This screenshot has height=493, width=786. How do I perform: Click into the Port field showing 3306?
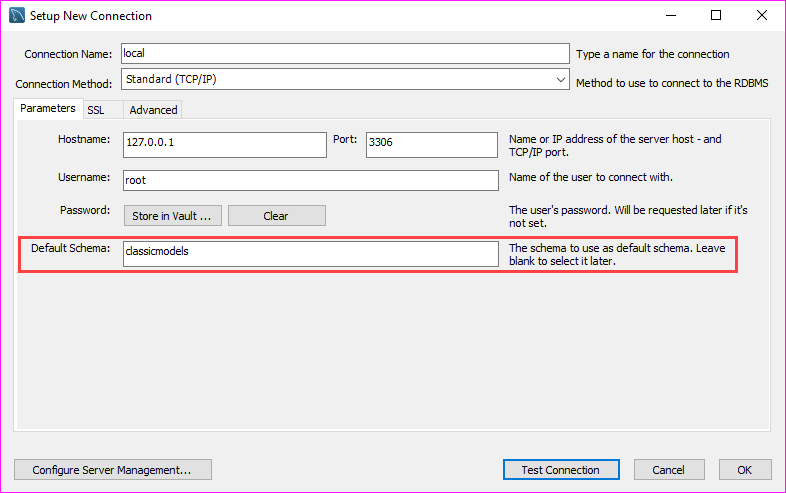coord(431,144)
